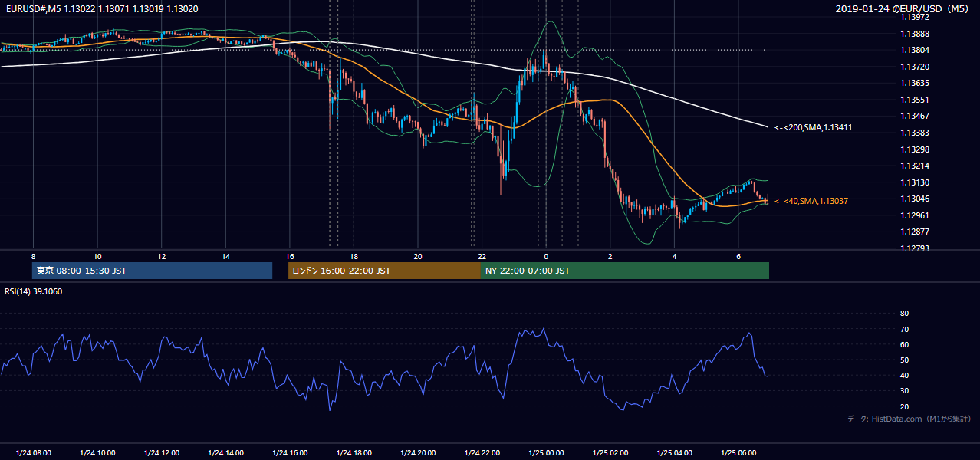Click RSI scale level 50
The height and width of the screenshot is (460, 980).
[x=904, y=360]
